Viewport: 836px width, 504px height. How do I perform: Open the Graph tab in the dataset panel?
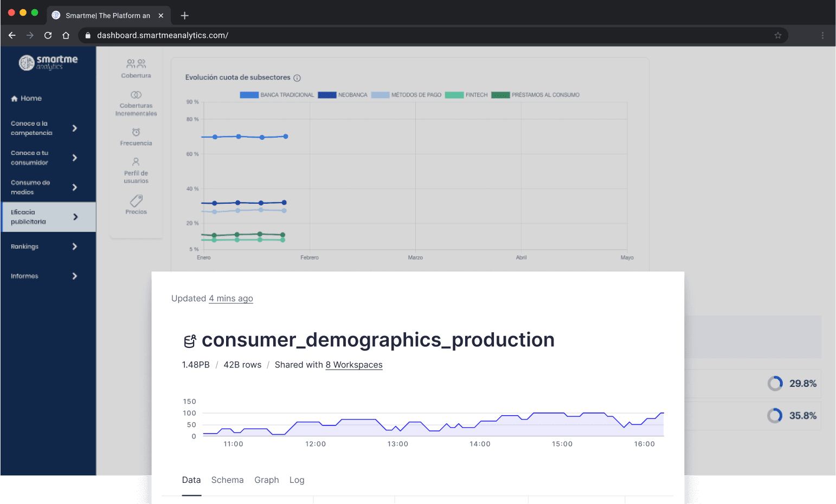pos(267,480)
